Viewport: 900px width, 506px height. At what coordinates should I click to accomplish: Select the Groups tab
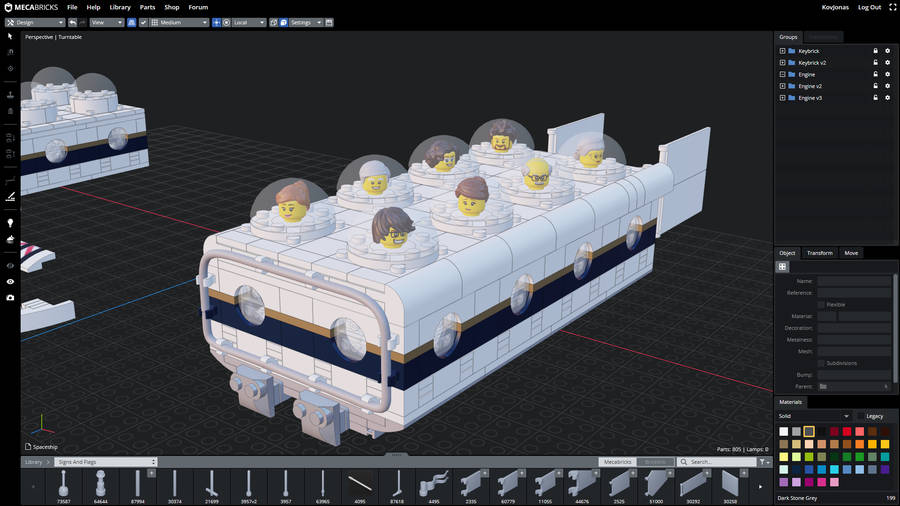[788, 37]
